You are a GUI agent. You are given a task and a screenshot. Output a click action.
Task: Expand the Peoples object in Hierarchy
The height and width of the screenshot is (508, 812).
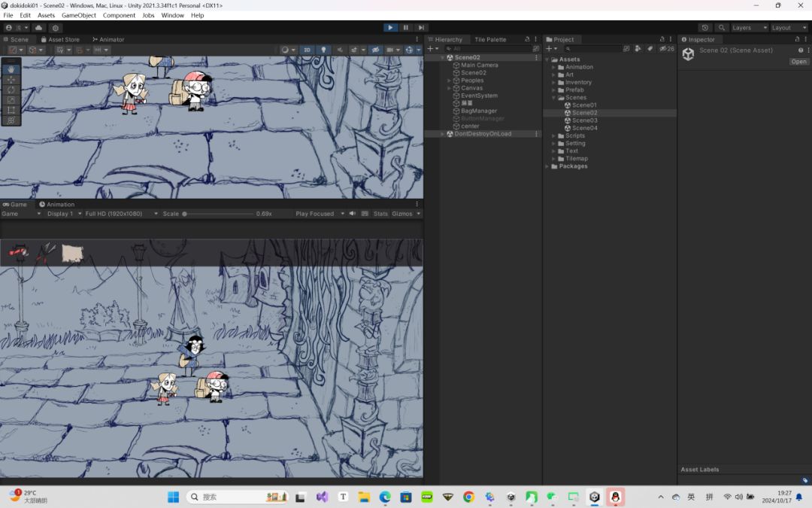coord(449,81)
